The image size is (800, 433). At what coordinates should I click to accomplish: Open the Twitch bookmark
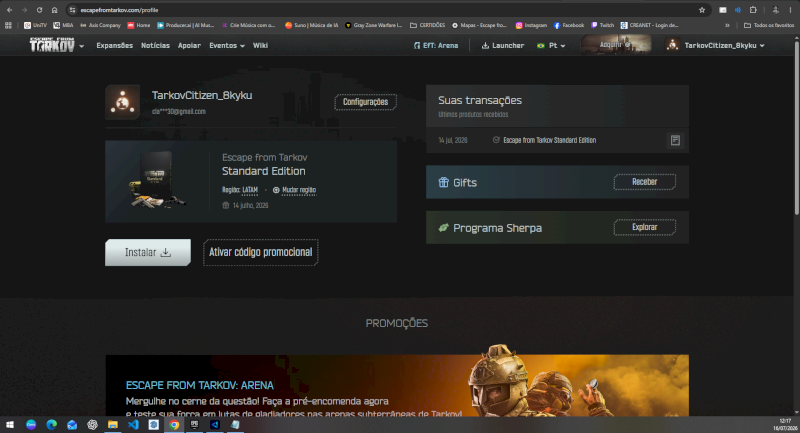(x=603, y=25)
